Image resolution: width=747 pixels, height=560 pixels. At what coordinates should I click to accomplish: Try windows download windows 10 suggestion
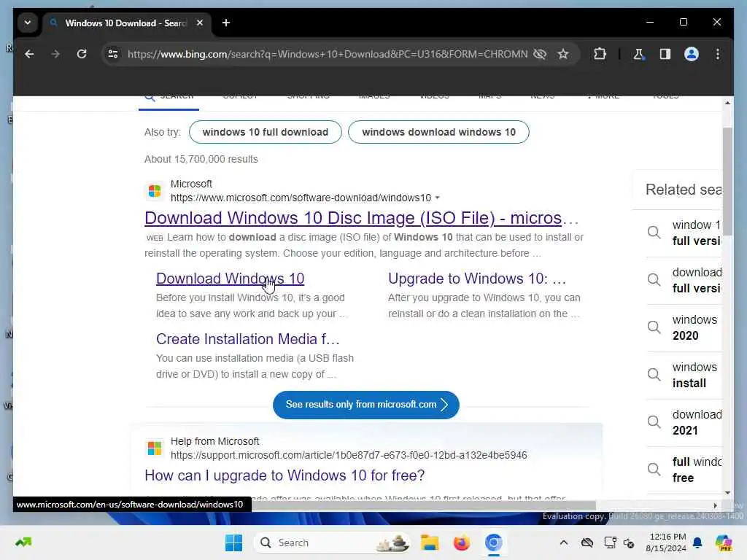click(x=438, y=132)
